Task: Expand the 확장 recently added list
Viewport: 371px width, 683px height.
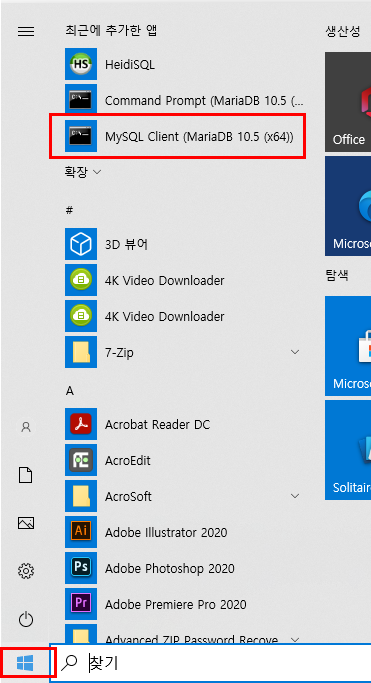Action: (83, 172)
